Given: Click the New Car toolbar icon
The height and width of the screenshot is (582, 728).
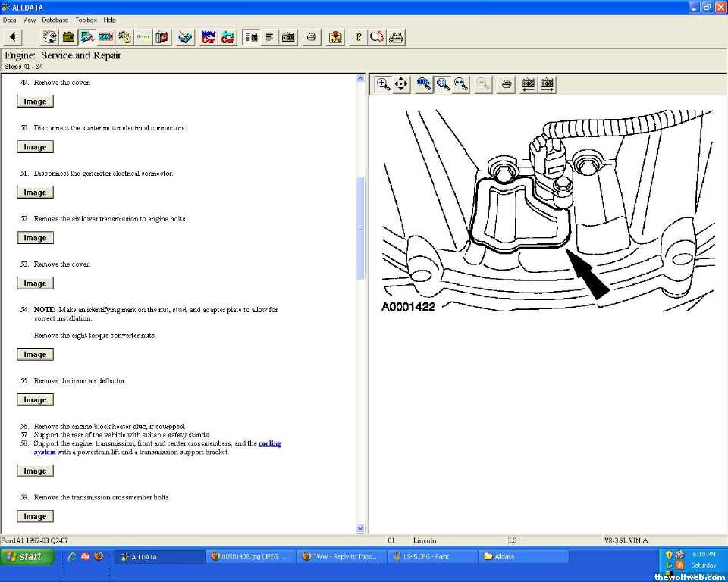Looking at the screenshot, I should pos(209,36).
